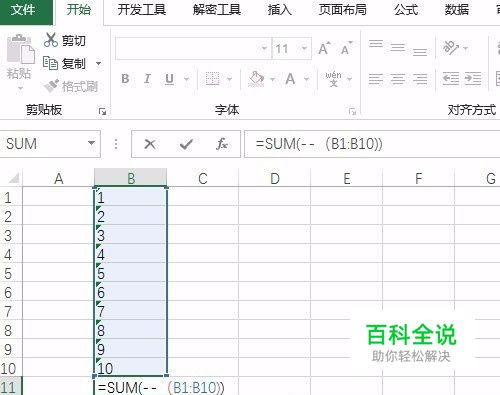Open the text orientation dropdown arrow

[466, 49]
